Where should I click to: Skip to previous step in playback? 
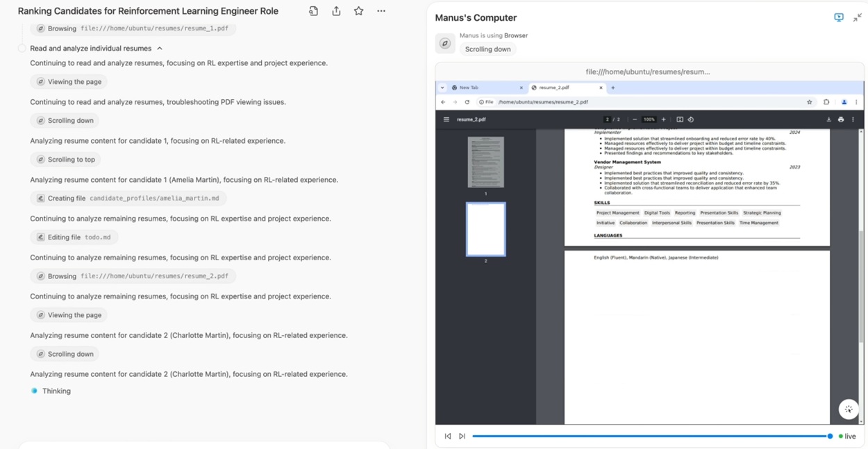pyautogui.click(x=447, y=437)
